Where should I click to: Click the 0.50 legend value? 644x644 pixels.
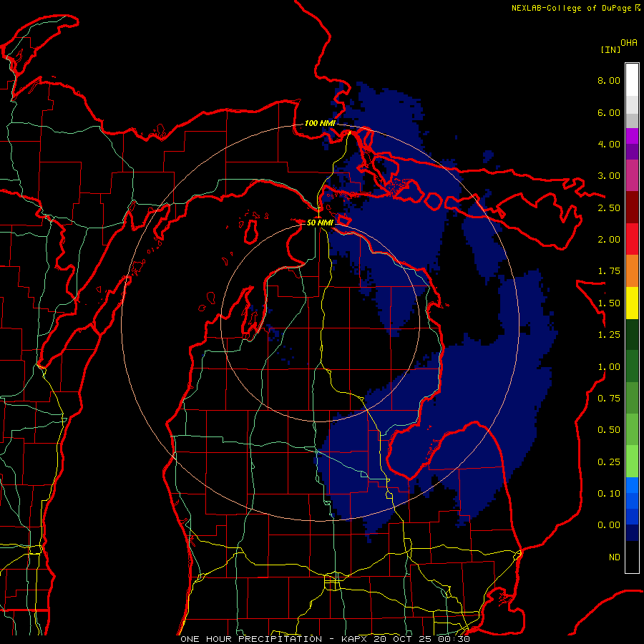coord(609,430)
